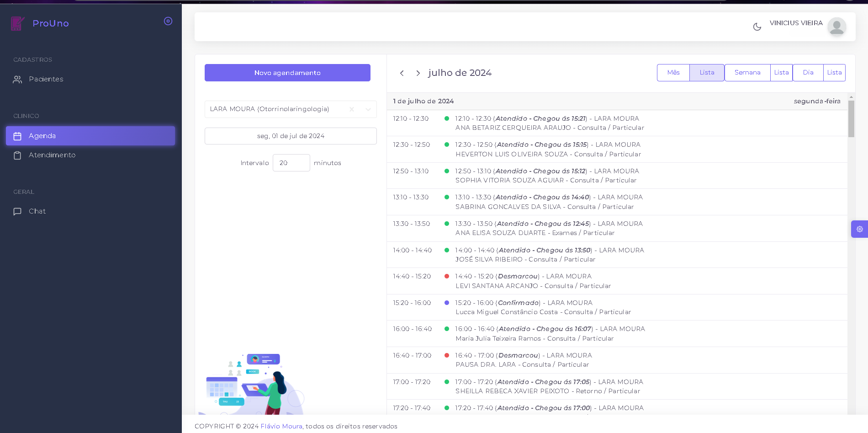Toggle dark mode moon icon
The width and height of the screenshot is (868, 433).
pos(757,27)
